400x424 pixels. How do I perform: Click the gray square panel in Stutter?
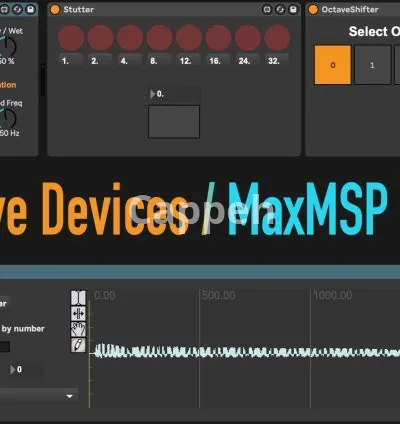point(174,122)
